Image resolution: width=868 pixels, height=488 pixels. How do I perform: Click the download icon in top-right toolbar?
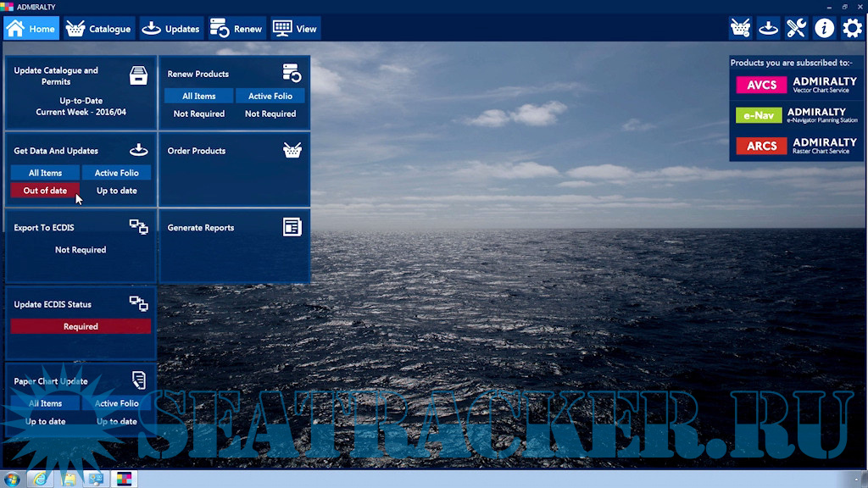pyautogui.click(x=768, y=28)
